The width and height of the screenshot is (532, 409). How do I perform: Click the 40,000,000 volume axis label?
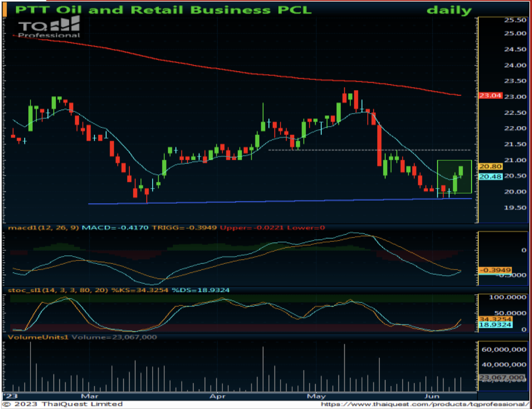(x=504, y=365)
